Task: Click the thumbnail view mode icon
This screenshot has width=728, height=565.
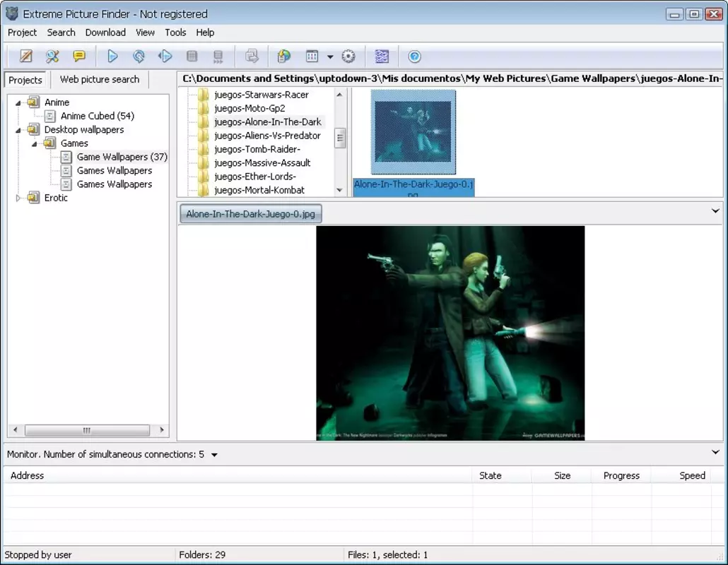Action: click(x=312, y=56)
